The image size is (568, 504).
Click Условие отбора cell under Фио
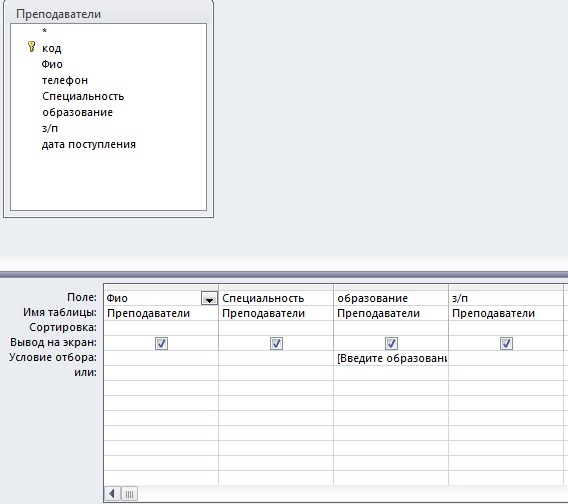pyautogui.click(x=161, y=358)
